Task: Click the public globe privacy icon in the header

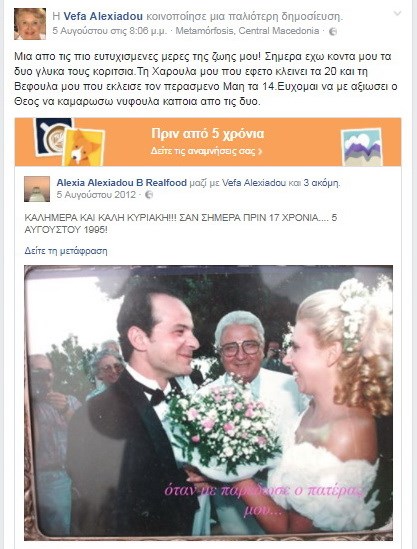Action: click(x=333, y=32)
